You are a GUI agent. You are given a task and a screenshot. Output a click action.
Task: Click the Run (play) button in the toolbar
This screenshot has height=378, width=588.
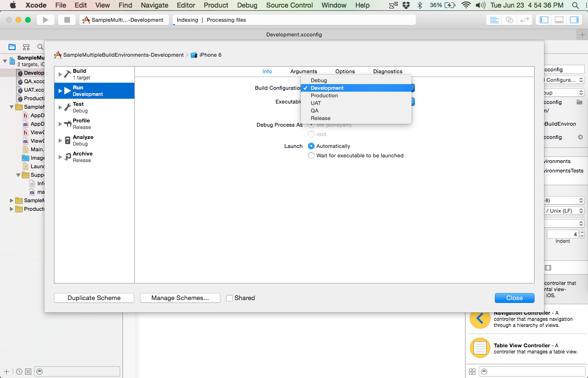(x=46, y=20)
